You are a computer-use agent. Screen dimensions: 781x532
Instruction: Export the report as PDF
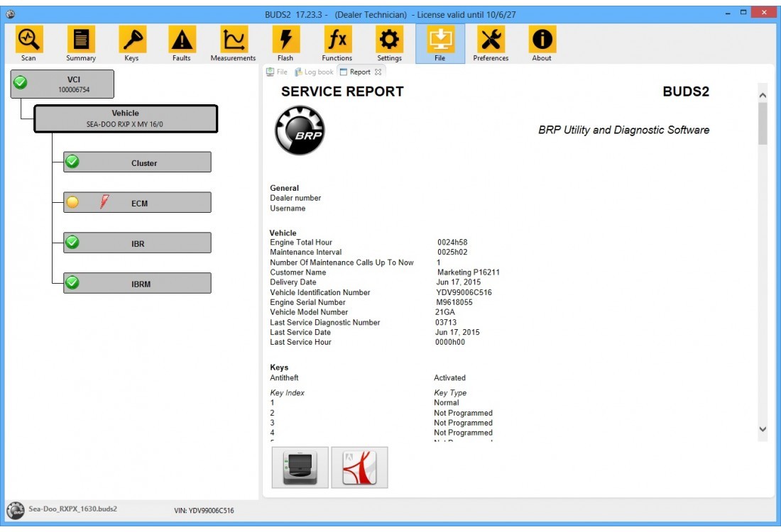[x=359, y=467]
